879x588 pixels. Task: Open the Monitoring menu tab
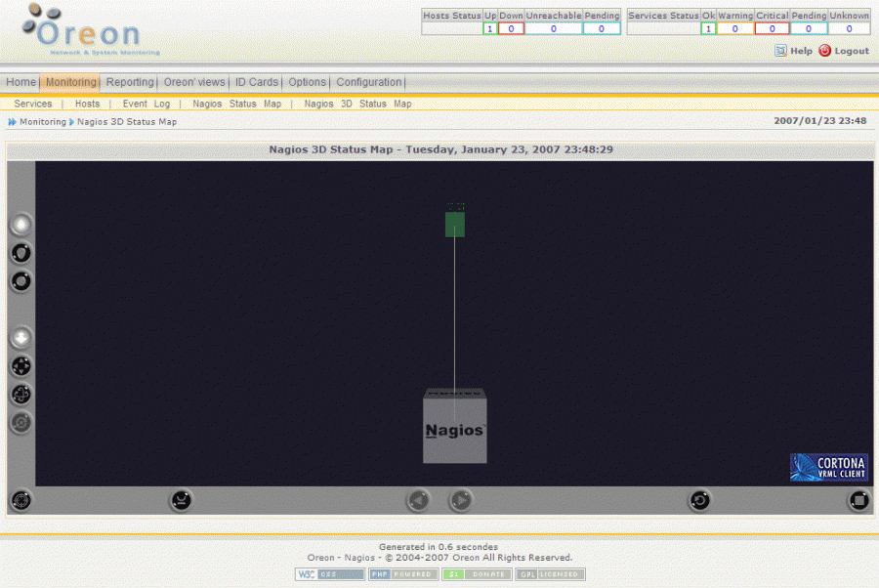point(70,82)
